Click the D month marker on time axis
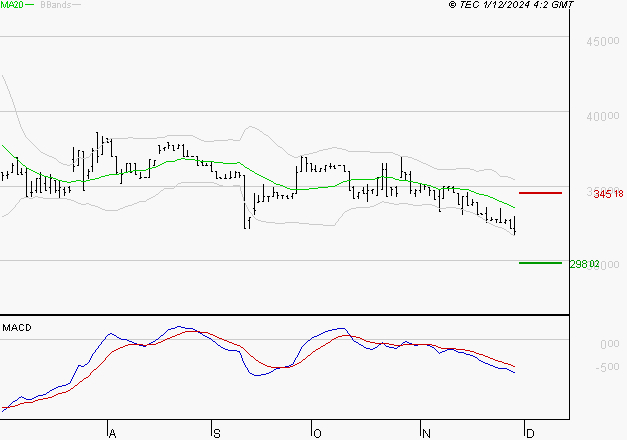Image resolution: width=627 pixels, height=440 pixels. tap(530, 433)
